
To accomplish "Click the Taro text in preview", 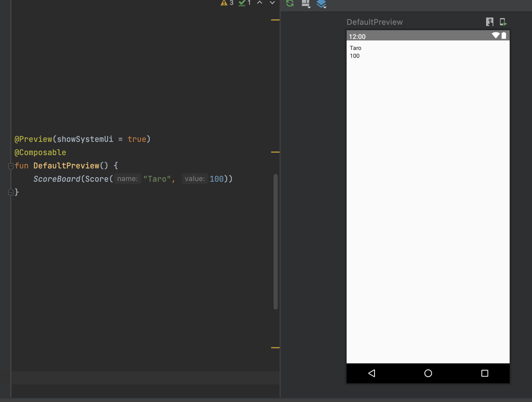I will (356, 48).
